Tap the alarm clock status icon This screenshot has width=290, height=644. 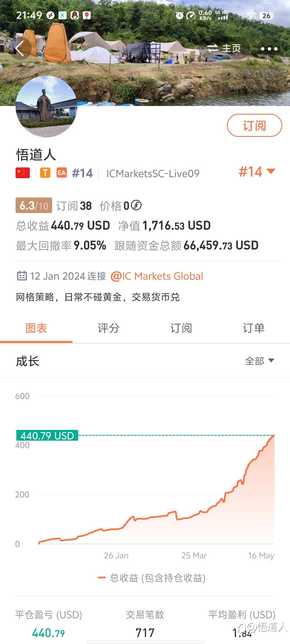[x=179, y=16]
